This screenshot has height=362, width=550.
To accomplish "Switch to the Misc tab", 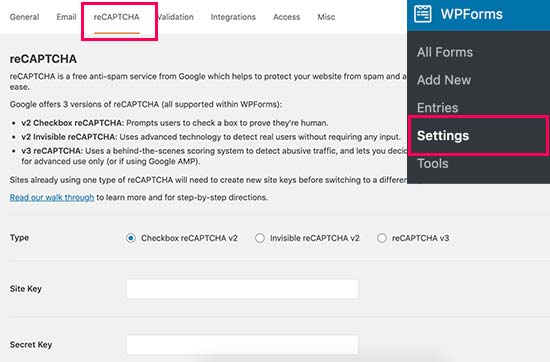I will pos(326,17).
